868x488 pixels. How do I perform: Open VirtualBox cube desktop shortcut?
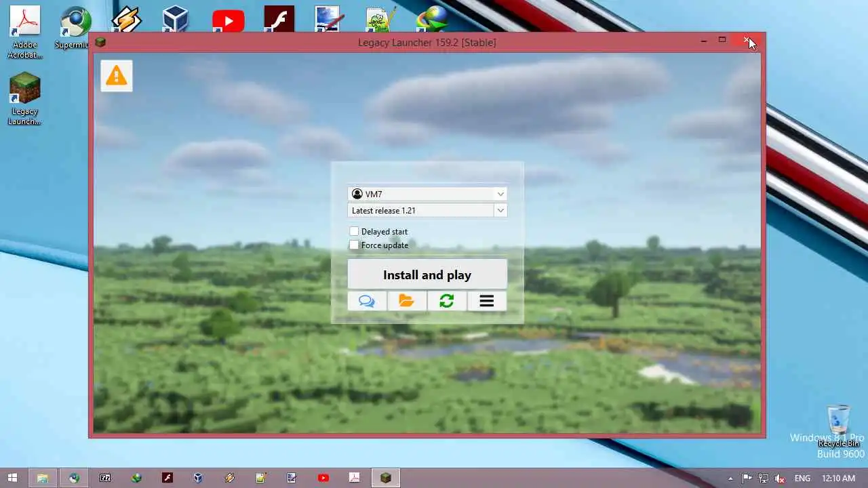click(176, 20)
